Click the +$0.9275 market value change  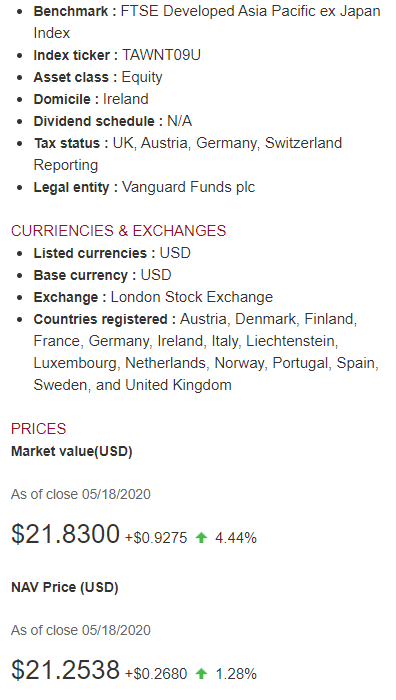click(x=156, y=538)
